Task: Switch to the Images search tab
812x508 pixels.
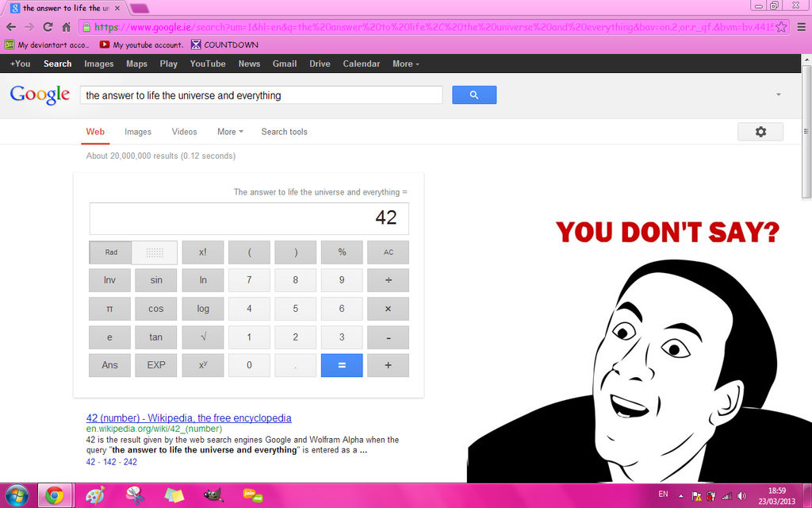Action: tap(137, 132)
